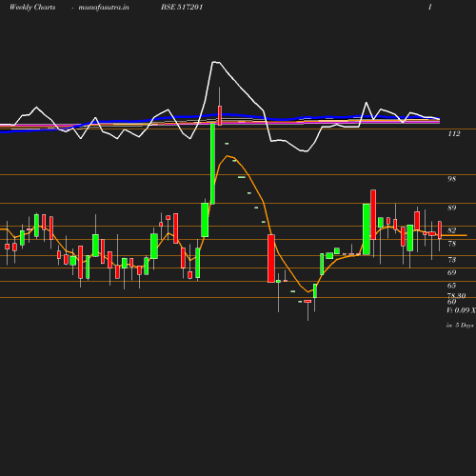Click the tallest green candlestick reaching 112
The width and height of the screenshot is (476, 476).
click(212, 164)
